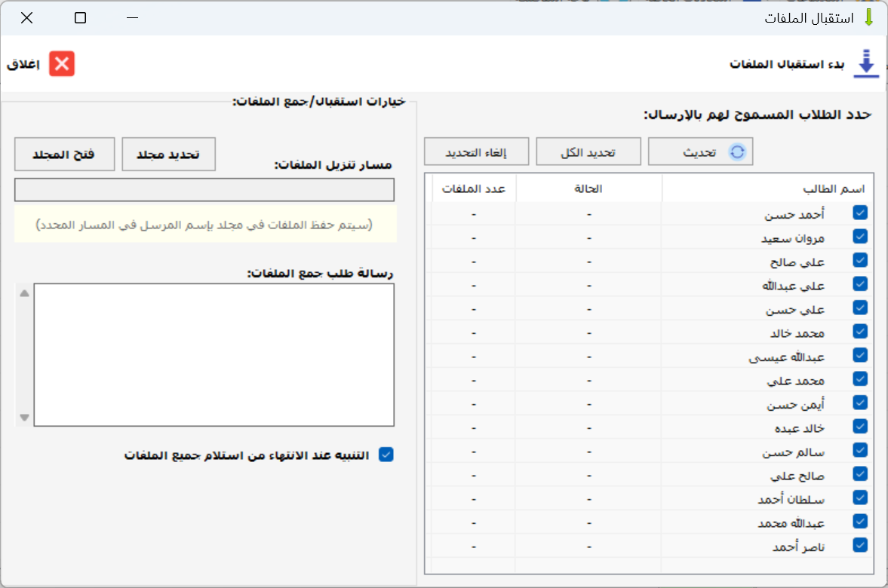This screenshot has width=888, height=588.
Task: Deselect the student عبدالله عيسى checkbox
Action: coord(860,355)
